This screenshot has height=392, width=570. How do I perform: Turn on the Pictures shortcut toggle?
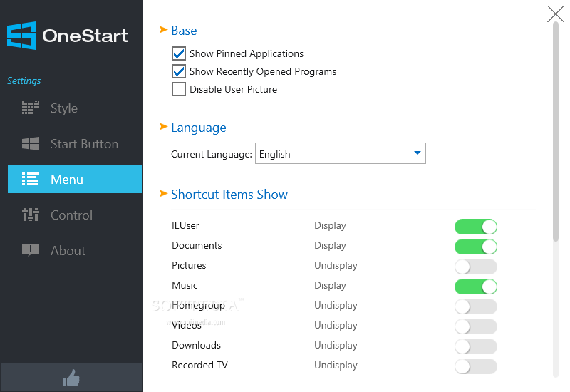pyautogui.click(x=475, y=267)
